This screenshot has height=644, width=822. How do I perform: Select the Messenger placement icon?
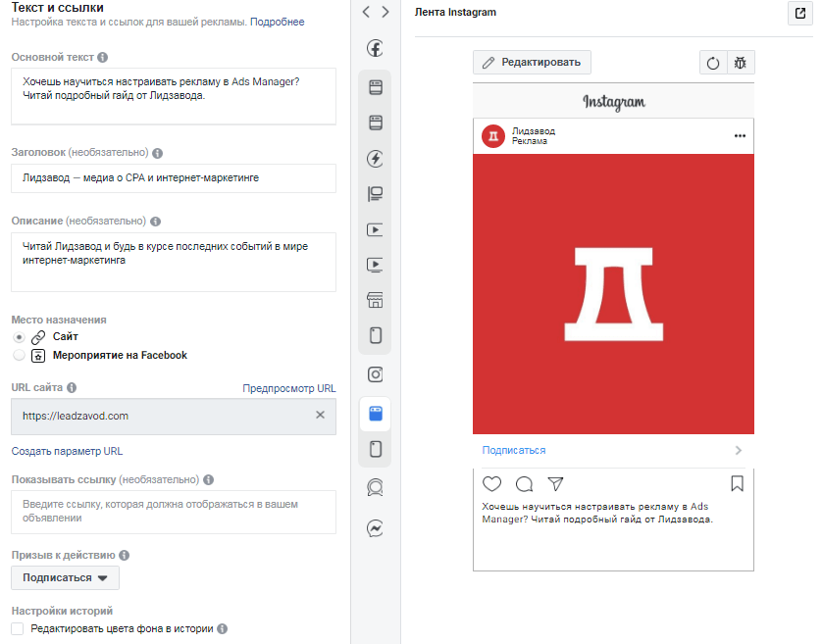tap(375, 528)
